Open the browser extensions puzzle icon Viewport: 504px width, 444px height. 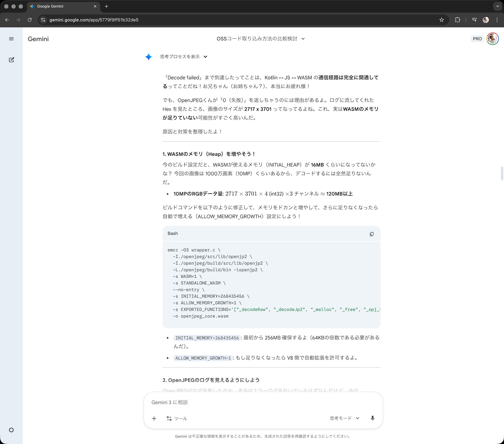click(x=457, y=20)
